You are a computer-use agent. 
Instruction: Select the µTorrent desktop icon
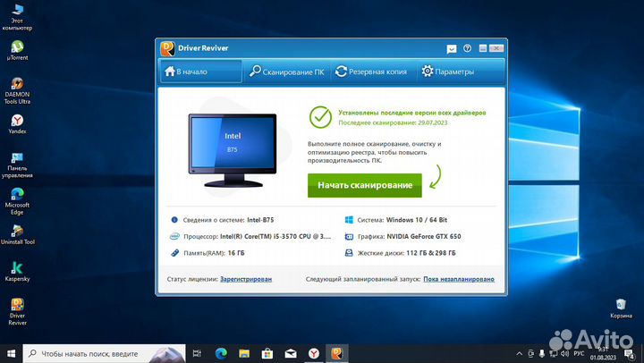pyautogui.click(x=17, y=51)
